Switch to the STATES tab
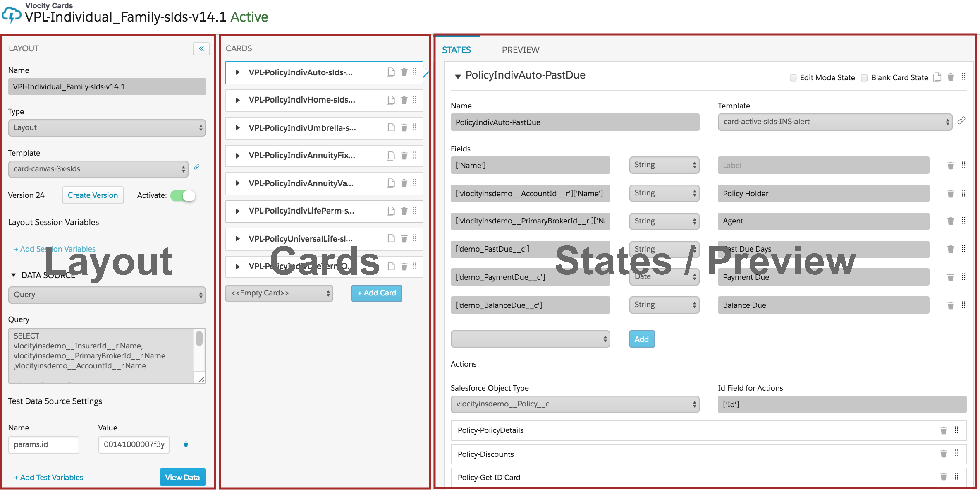 (457, 50)
